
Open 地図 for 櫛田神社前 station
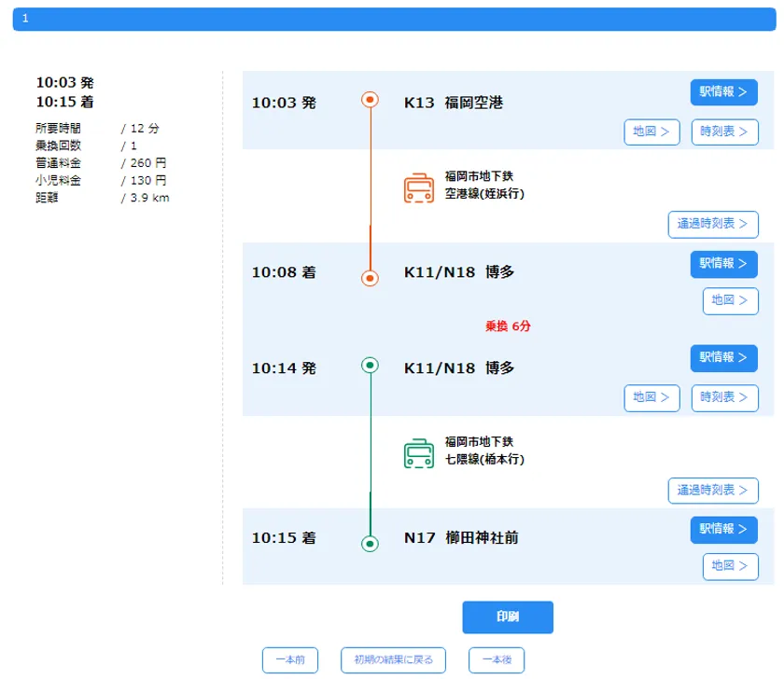click(x=730, y=566)
